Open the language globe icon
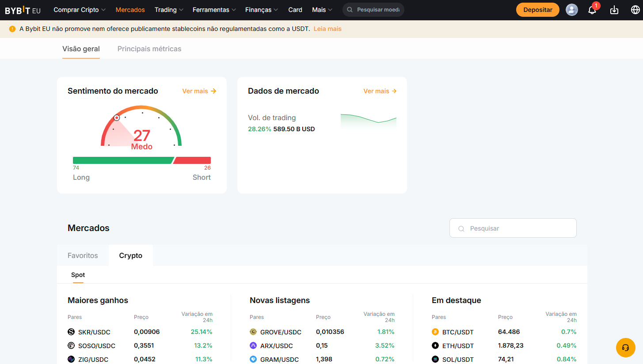This screenshot has width=643, height=364. [x=635, y=10]
